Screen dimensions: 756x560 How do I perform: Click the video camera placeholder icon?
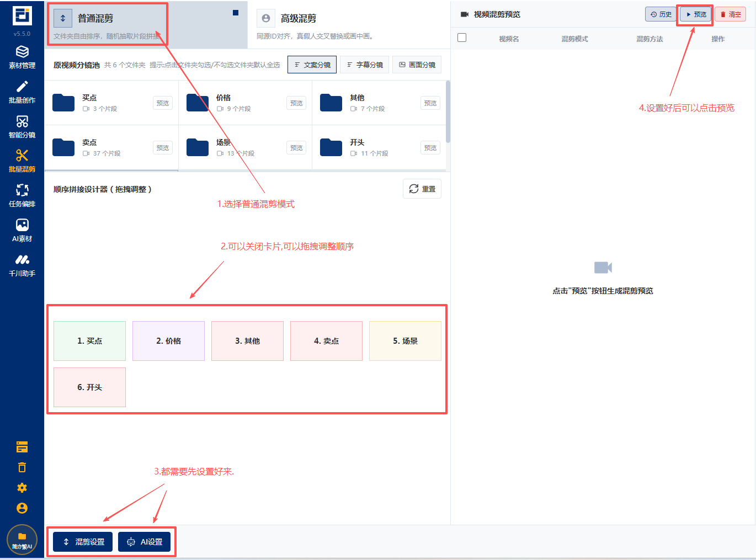(603, 268)
